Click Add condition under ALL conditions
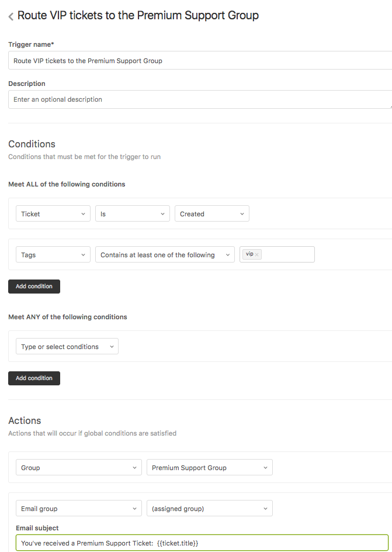 click(34, 287)
